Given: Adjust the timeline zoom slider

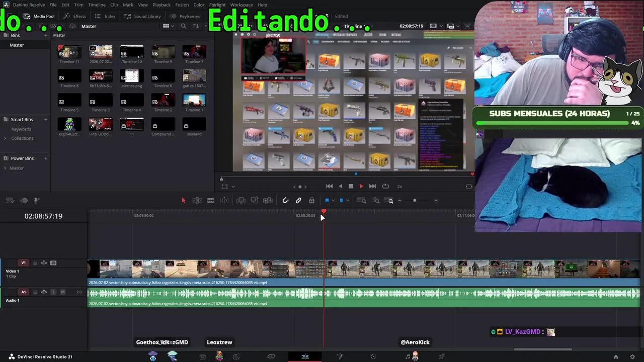Looking at the screenshot, I should pos(415,201).
